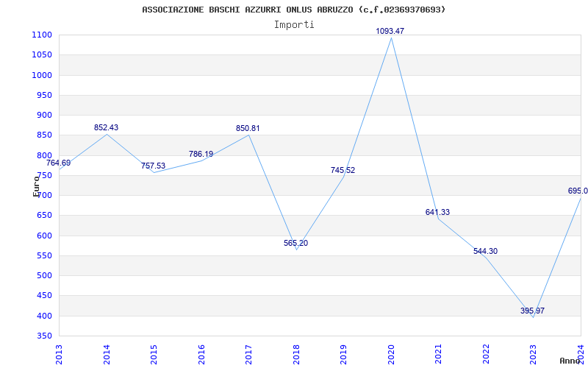Click the 1000 y-axis tick label
Screen dimensions: 588x368
(x=43, y=76)
